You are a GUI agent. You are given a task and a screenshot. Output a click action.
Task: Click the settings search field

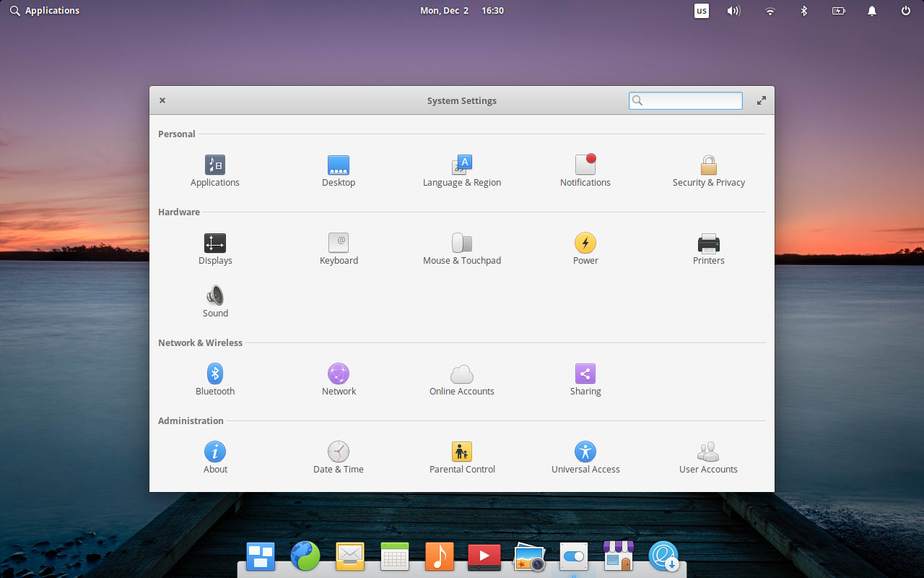tap(685, 100)
